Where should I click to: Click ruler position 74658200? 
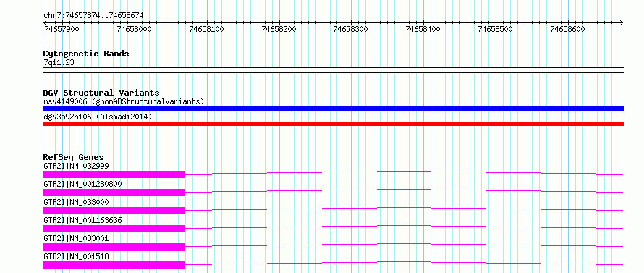pos(279,29)
